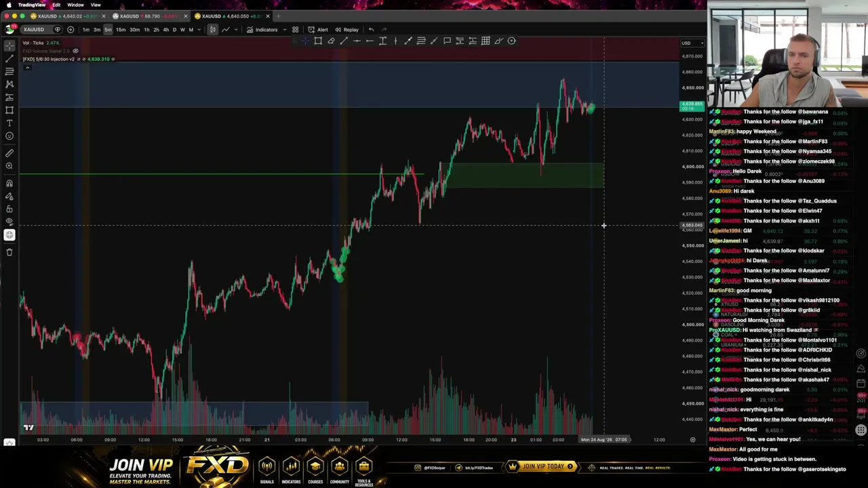Select the brush tool in favorites toolbar
Viewport: 868px width, 488px height.
(x=498, y=41)
